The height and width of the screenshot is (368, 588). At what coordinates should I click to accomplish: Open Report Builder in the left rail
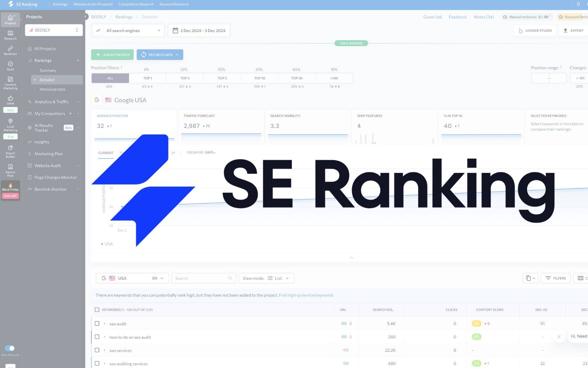point(10,151)
